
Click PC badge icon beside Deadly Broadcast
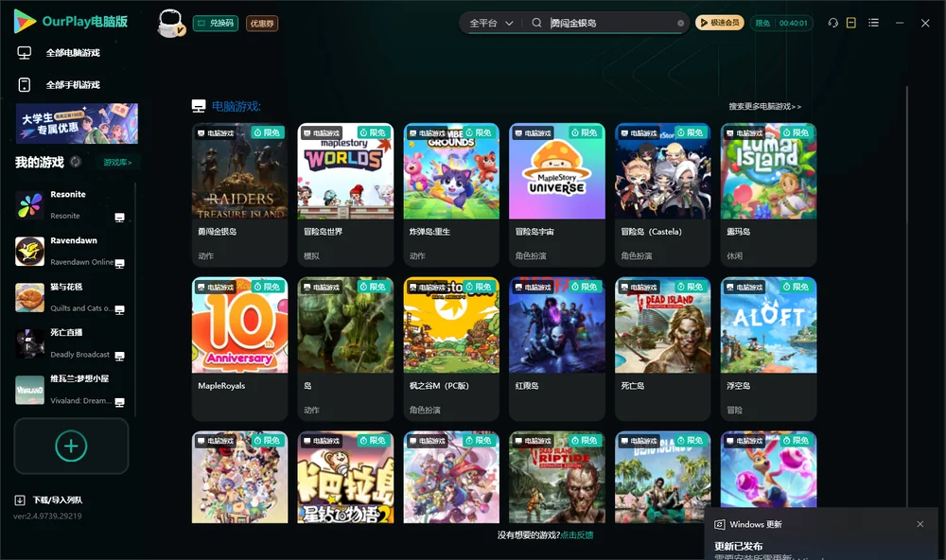click(119, 356)
